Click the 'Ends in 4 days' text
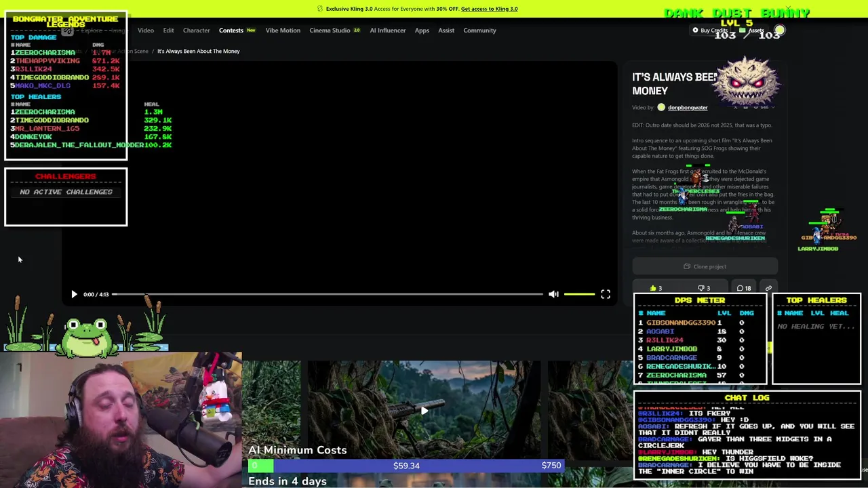The width and height of the screenshot is (868, 488). pyautogui.click(x=288, y=481)
